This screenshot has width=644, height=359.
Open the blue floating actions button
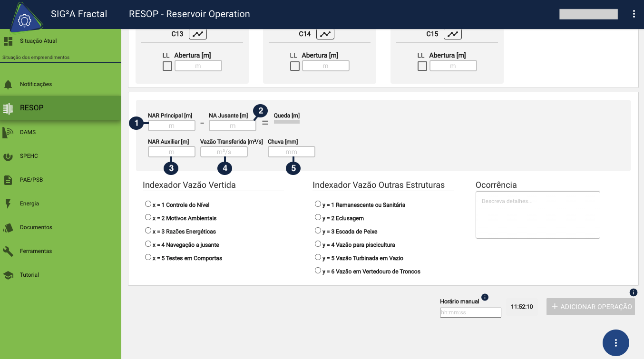tap(615, 342)
